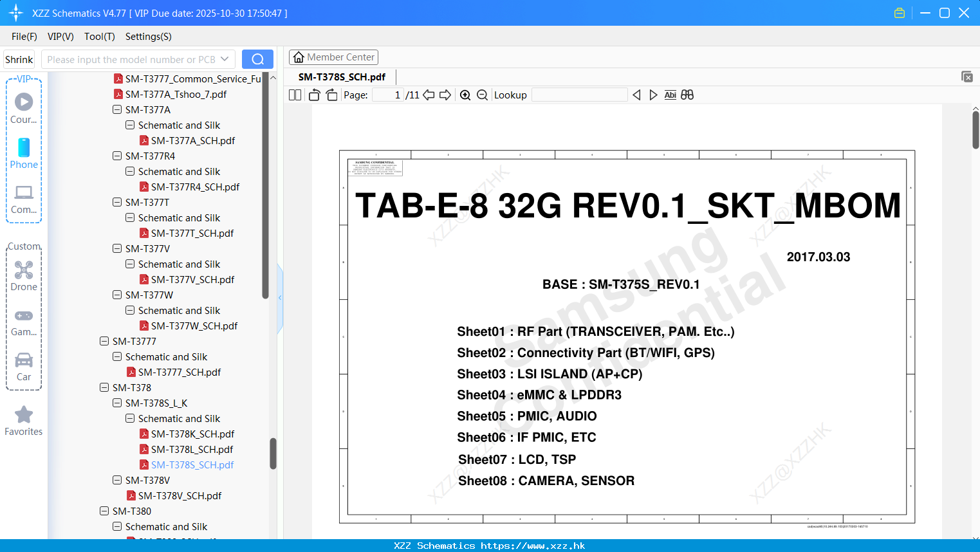Image resolution: width=980 pixels, height=552 pixels.
Task: Open the model number dropdown arrow
Action: pyautogui.click(x=225, y=59)
